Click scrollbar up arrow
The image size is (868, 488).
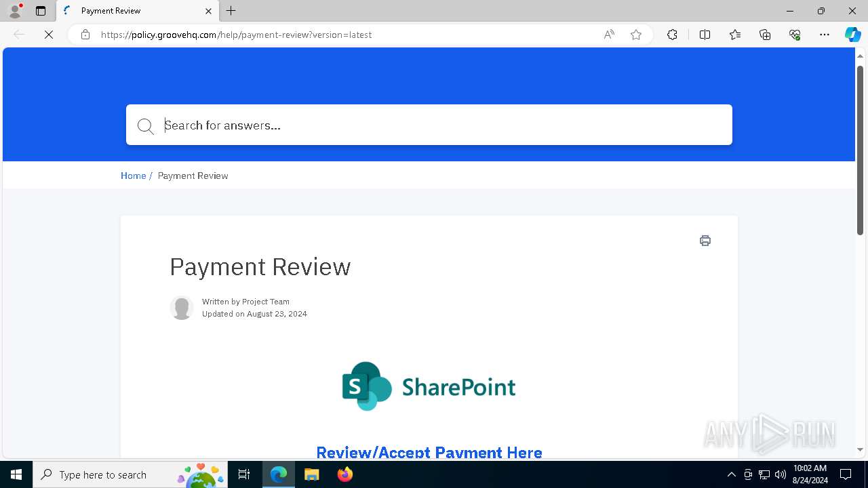click(x=860, y=56)
